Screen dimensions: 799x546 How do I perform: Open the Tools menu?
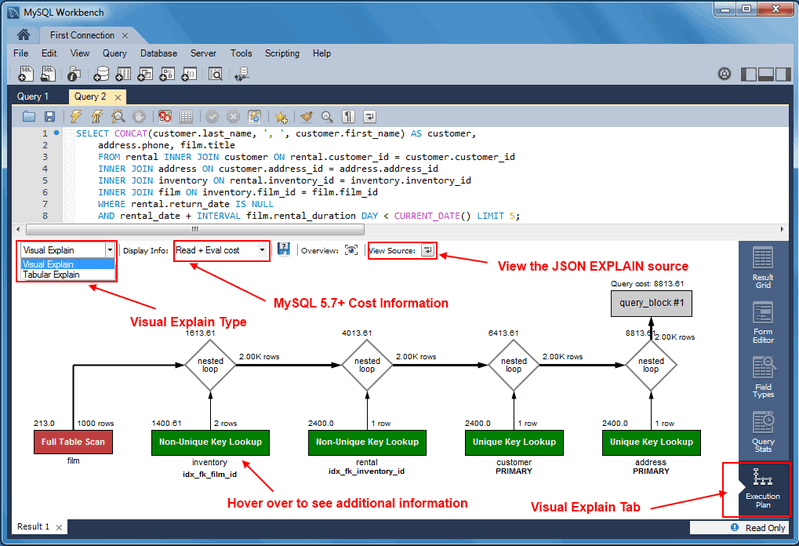(x=241, y=54)
